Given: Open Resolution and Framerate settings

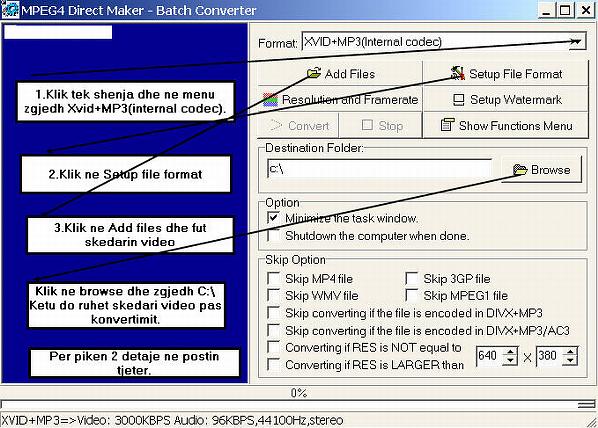Looking at the screenshot, I should 340,100.
